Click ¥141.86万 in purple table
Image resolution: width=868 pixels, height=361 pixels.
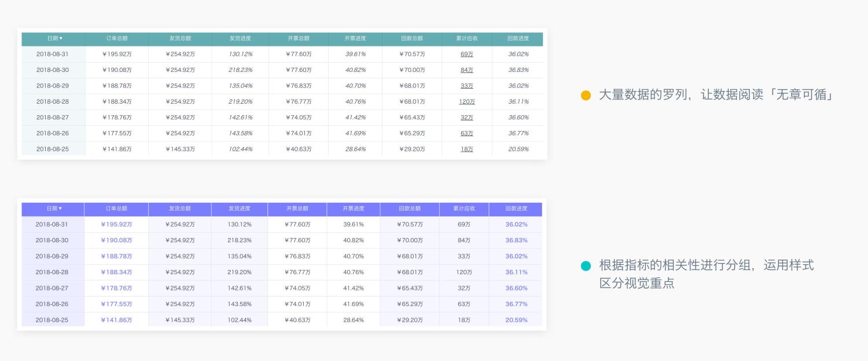[116, 320]
